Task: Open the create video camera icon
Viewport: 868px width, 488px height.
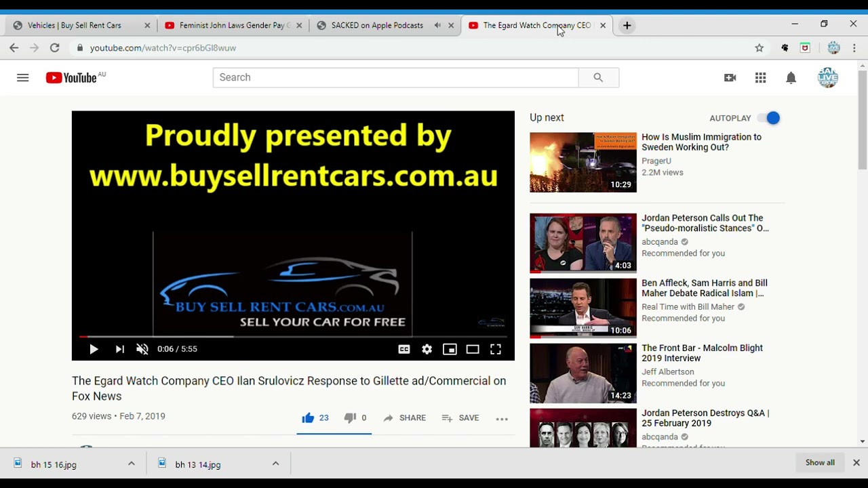Action: pos(730,78)
